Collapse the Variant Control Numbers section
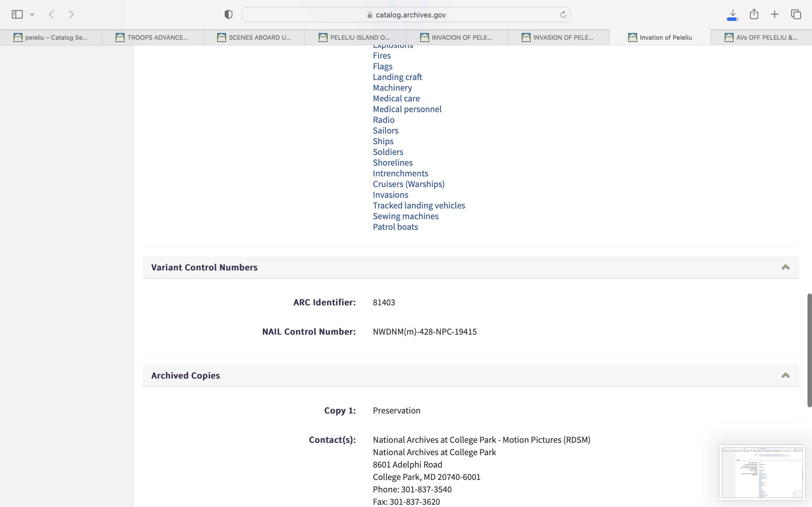The image size is (812, 507). 785,267
